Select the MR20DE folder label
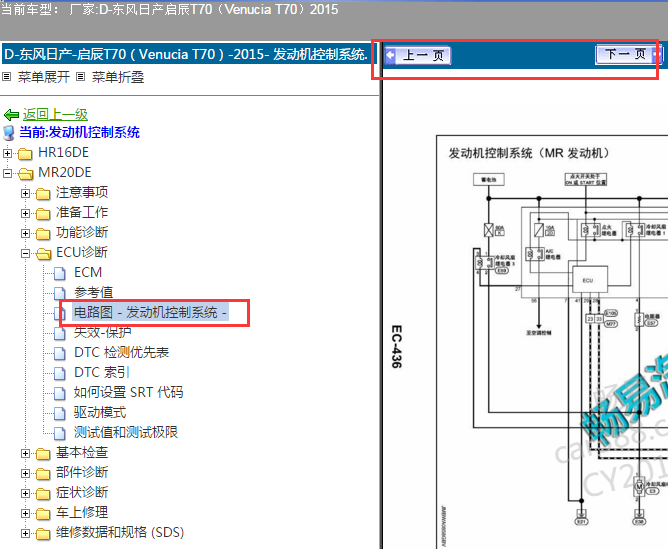The image size is (668, 549). (x=65, y=172)
